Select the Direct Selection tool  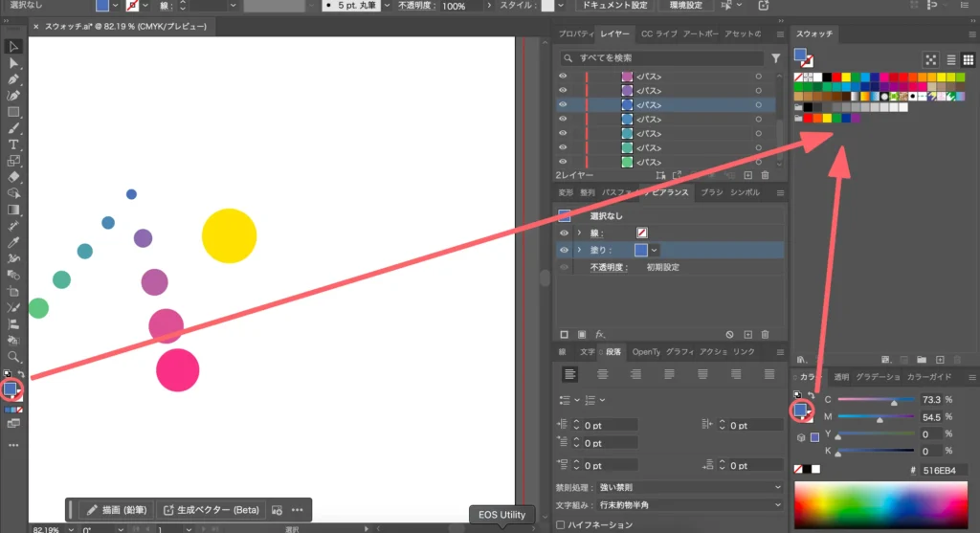point(14,63)
